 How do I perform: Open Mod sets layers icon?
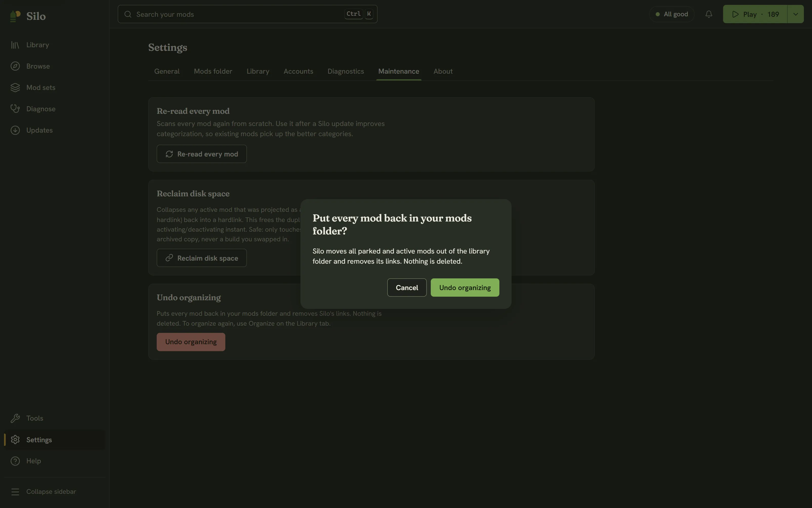click(x=15, y=87)
